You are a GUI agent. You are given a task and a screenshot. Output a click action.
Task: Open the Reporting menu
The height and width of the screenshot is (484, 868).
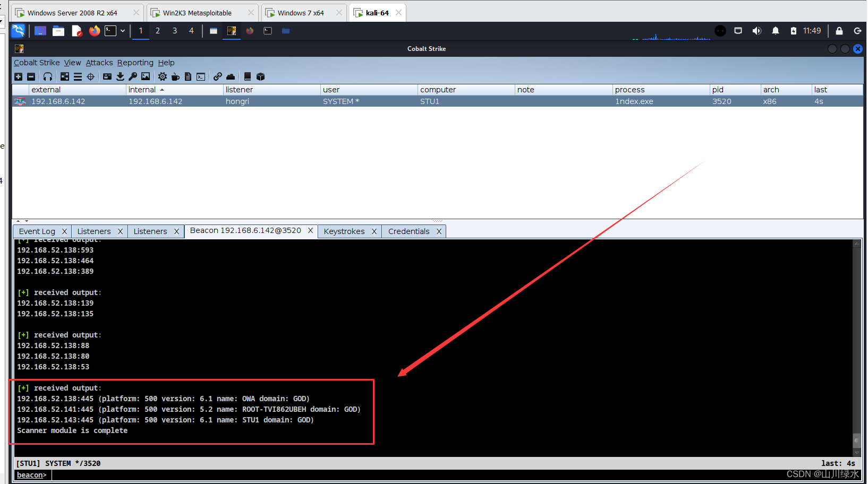click(135, 63)
